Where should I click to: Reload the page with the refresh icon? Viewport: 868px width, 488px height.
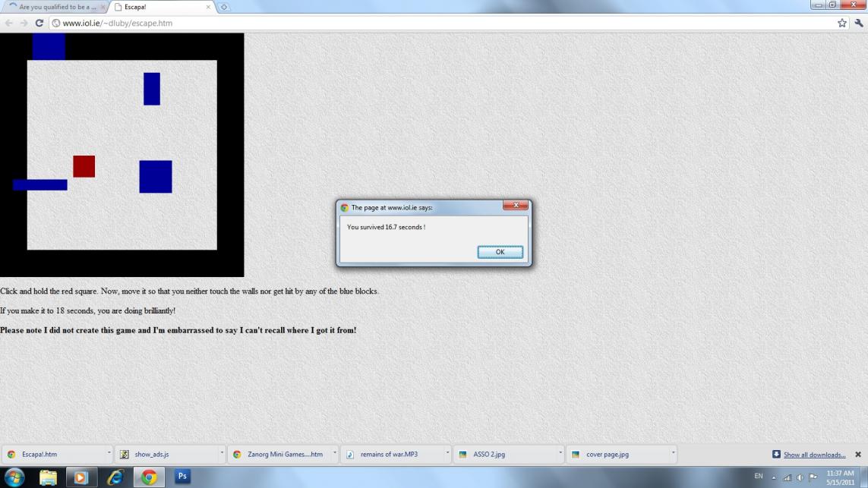(39, 23)
